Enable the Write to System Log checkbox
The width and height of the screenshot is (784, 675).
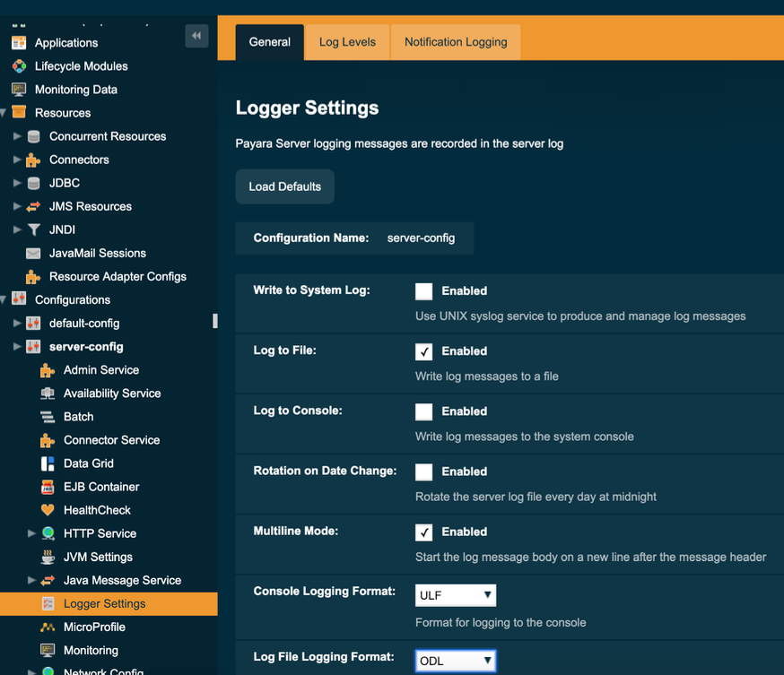[x=424, y=291]
